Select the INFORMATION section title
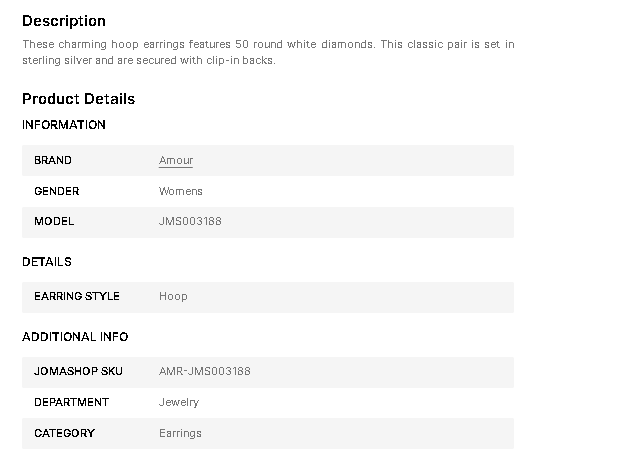The width and height of the screenshot is (625, 454). pos(64,125)
